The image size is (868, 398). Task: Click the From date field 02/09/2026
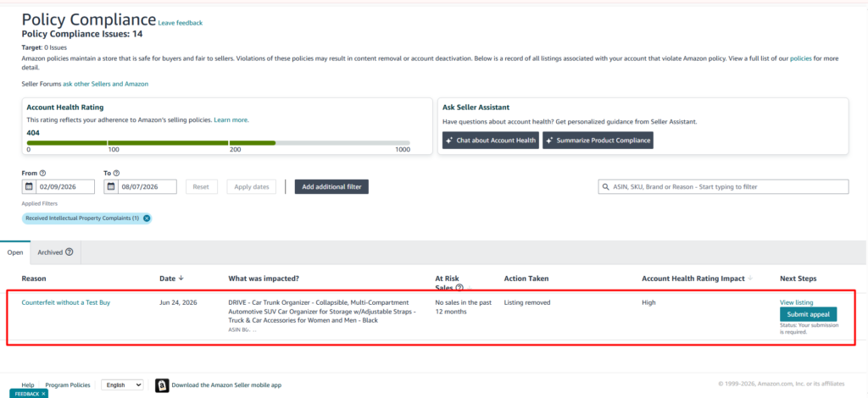(x=58, y=187)
